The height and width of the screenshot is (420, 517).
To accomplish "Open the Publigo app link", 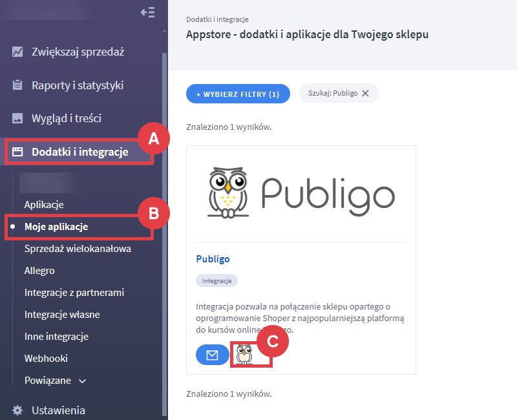I will 211,258.
